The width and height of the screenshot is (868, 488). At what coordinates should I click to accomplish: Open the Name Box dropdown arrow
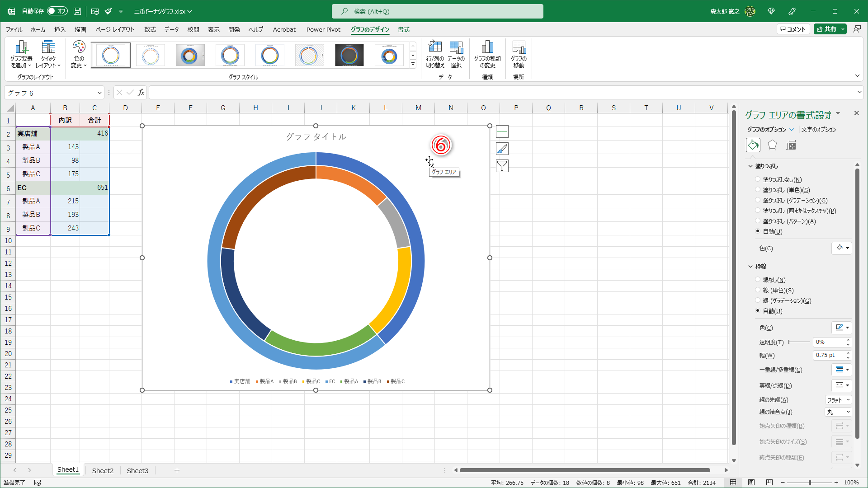pos(99,93)
